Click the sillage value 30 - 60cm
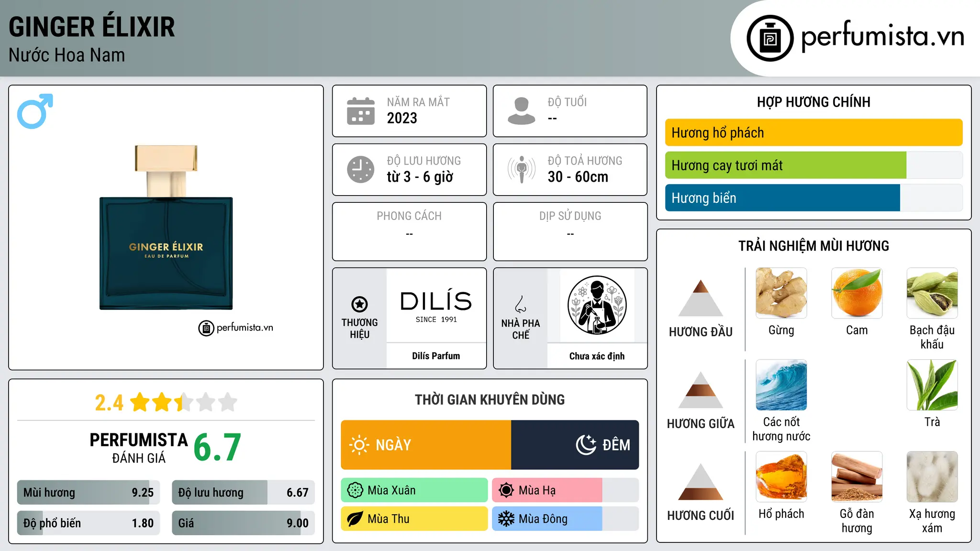This screenshot has width=980, height=551. (x=578, y=177)
